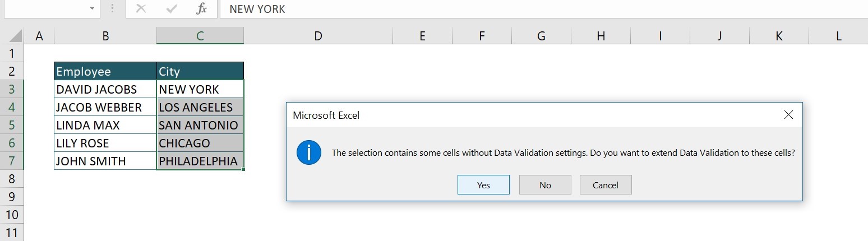Select the JOHN SMITH cell
This screenshot has width=868, height=241.
tap(105, 161)
